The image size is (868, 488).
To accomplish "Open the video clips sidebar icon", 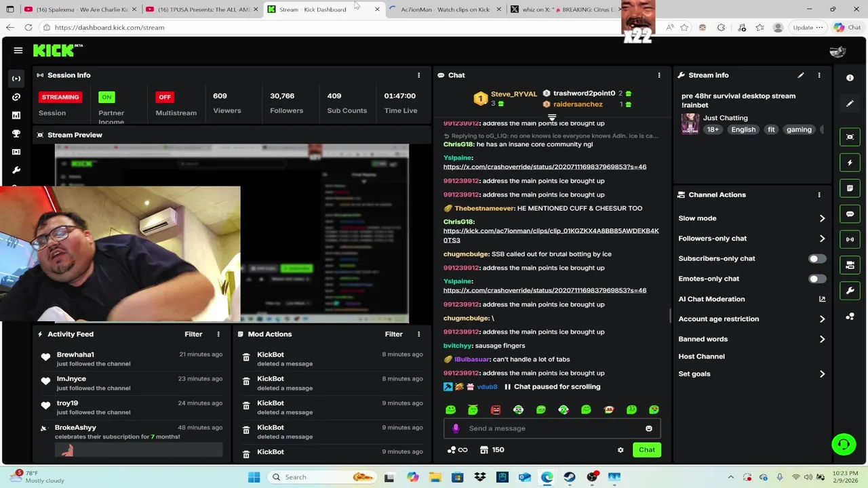I will point(16,152).
